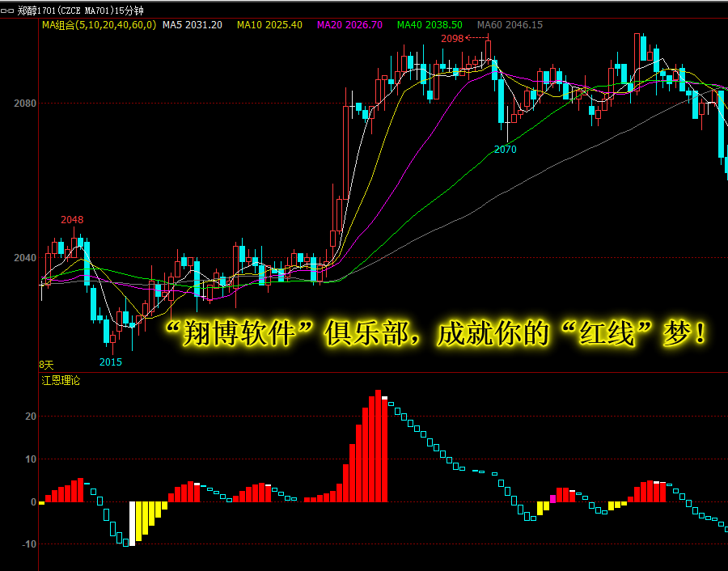The width and height of the screenshot is (728, 571).
Task: Click the -10 level on indicator axis
Action: pyautogui.click(x=29, y=544)
